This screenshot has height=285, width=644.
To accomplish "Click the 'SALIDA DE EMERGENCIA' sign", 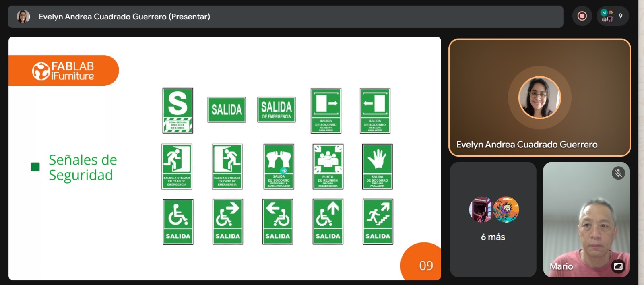I will 277,109.
